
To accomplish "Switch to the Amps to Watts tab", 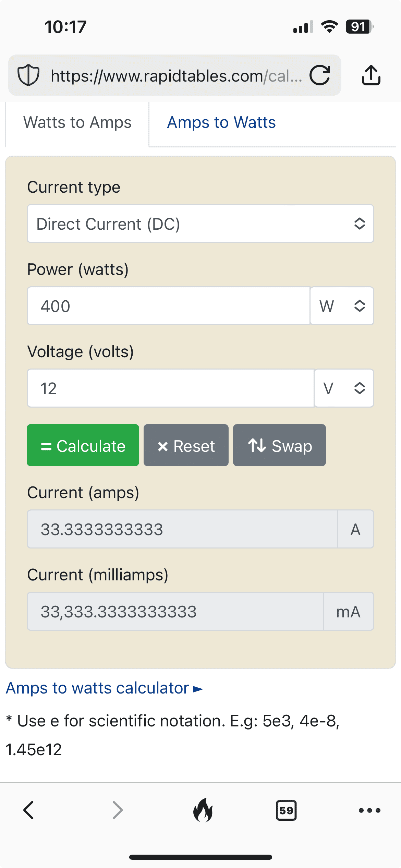I will [221, 122].
